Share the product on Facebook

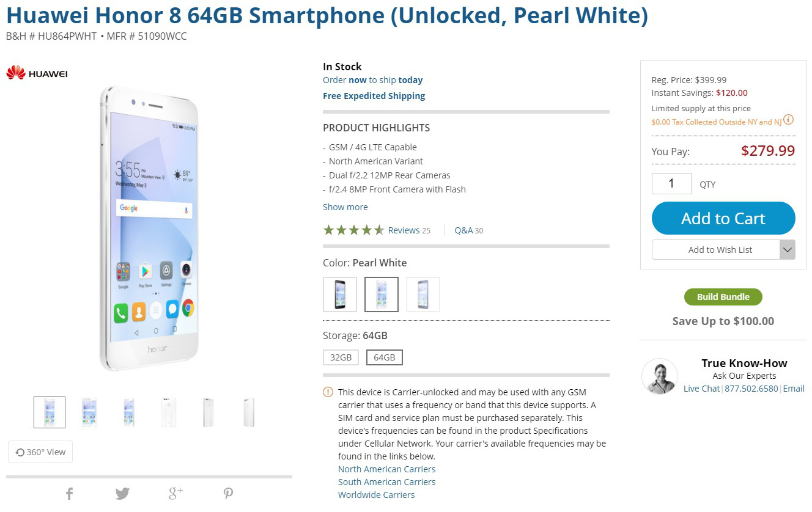pos(70,494)
